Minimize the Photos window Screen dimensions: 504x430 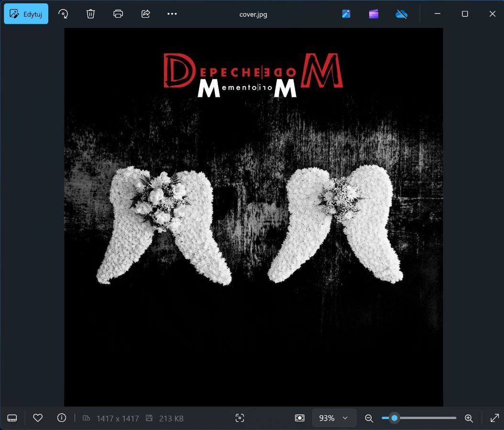coord(438,14)
